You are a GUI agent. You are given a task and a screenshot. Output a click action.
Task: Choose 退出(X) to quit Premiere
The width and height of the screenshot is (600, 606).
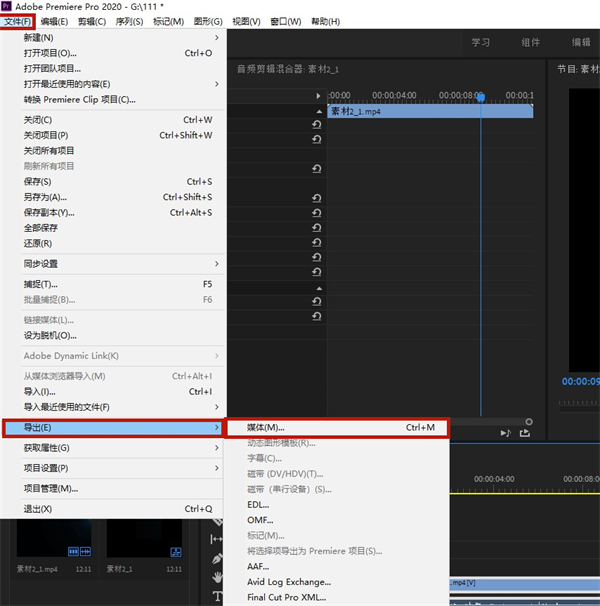(x=113, y=509)
